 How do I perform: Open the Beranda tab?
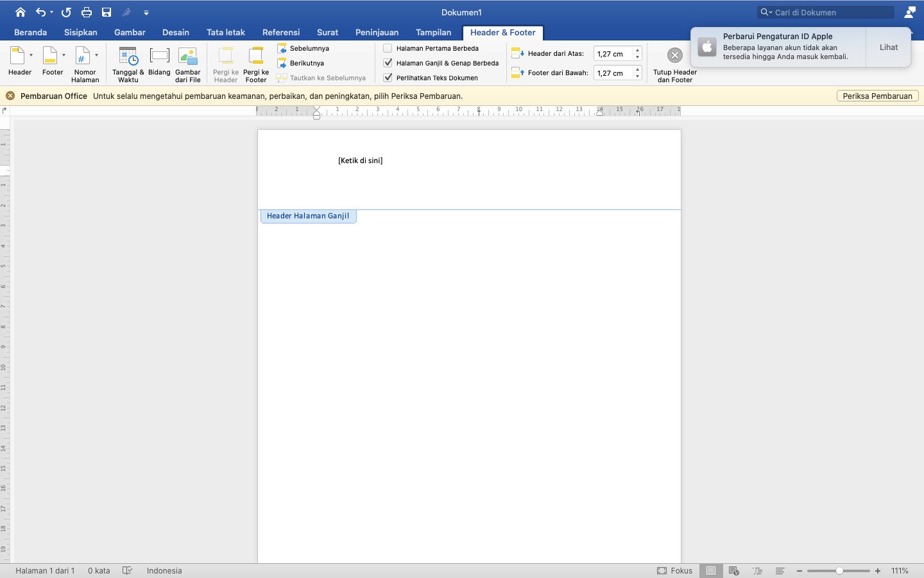point(30,32)
